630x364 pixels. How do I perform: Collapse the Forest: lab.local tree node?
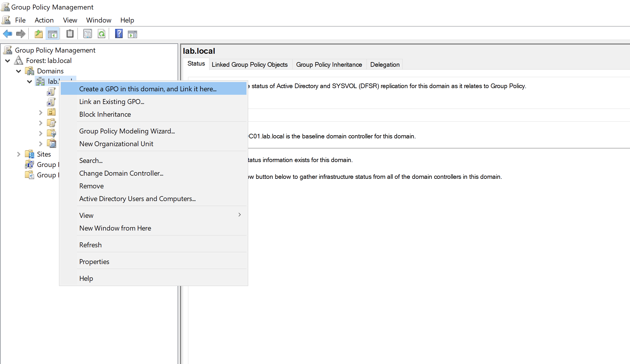click(8, 61)
